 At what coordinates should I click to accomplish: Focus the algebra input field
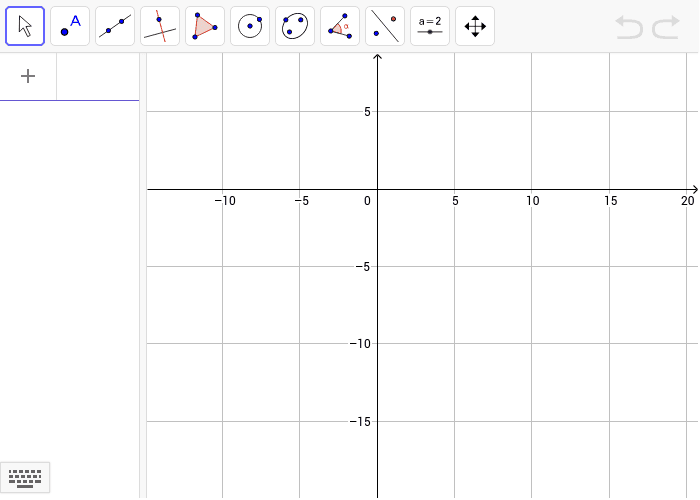[x=98, y=76]
